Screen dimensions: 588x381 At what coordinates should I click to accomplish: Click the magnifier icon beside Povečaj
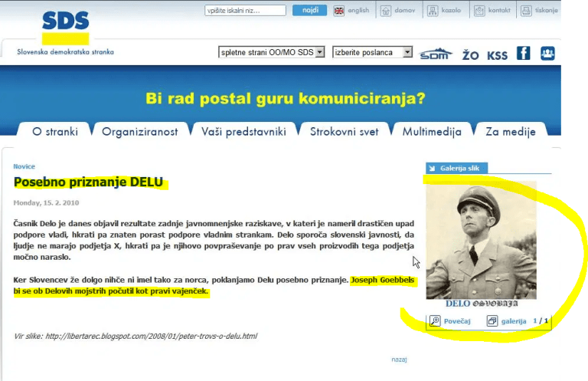[x=435, y=321]
